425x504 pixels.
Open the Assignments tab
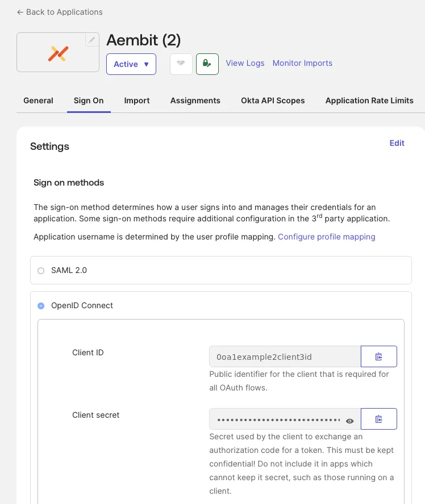pyautogui.click(x=195, y=100)
